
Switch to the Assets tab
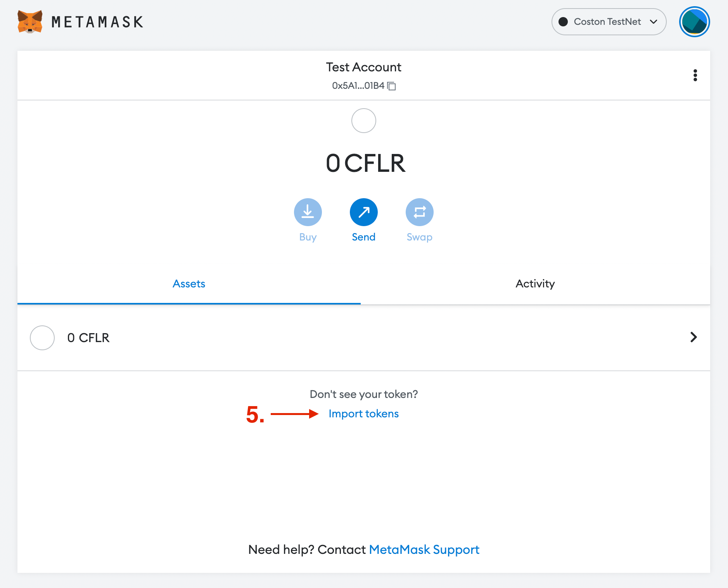[189, 284]
